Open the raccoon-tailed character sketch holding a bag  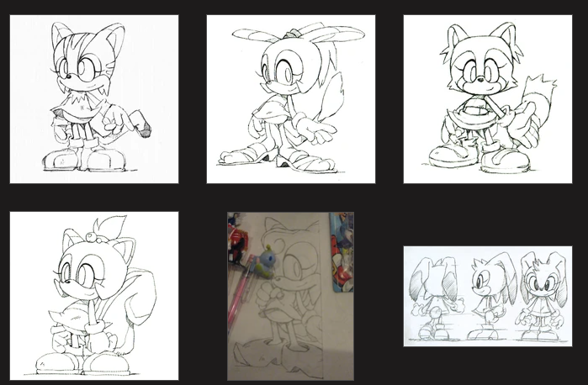click(488, 99)
